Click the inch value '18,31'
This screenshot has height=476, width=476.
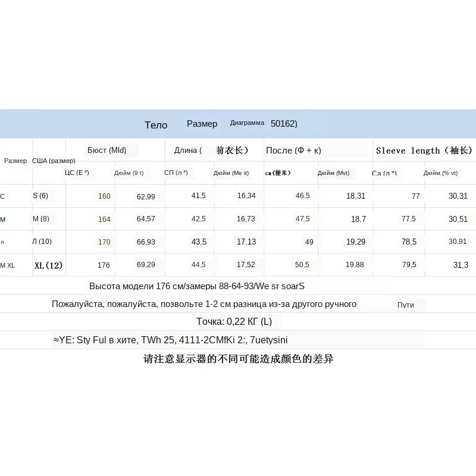coord(356,196)
